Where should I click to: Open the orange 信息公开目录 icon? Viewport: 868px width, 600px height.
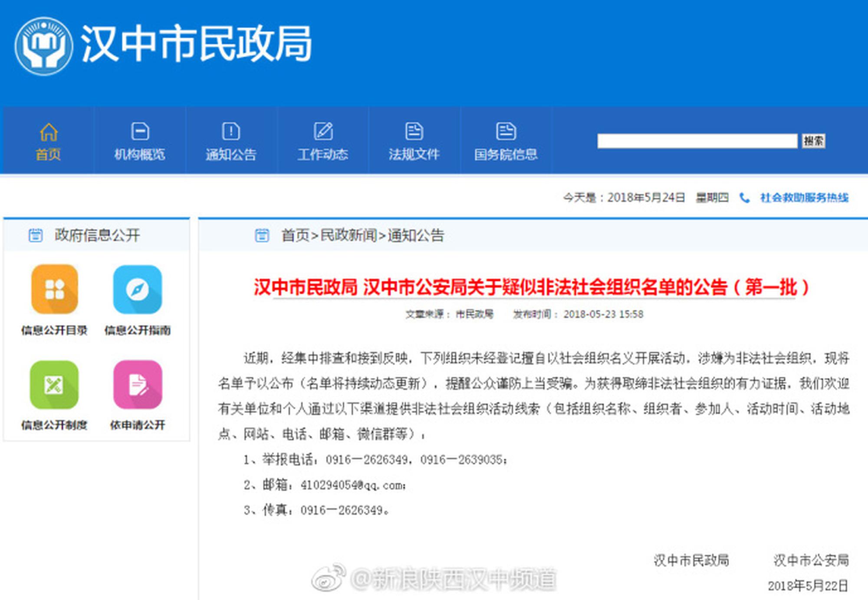(55, 289)
